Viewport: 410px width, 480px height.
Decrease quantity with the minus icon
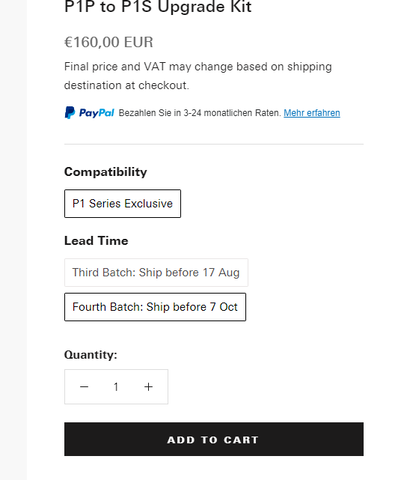[84, 387]
